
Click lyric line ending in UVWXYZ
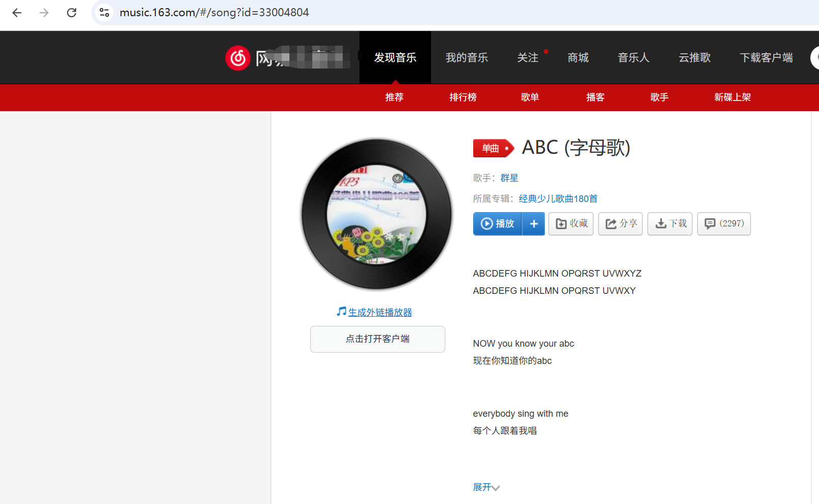click(x=557, y=274)
